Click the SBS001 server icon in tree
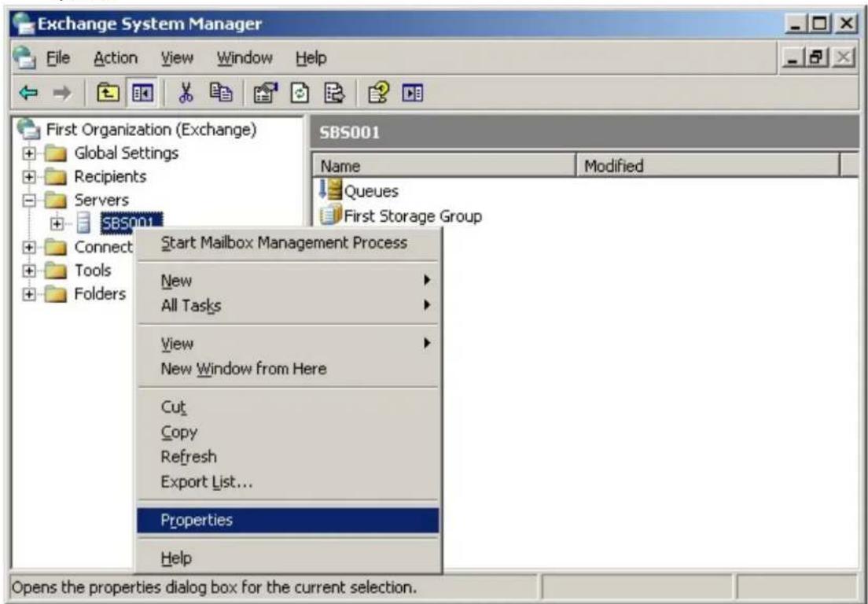868x604 pixels. 83,223
